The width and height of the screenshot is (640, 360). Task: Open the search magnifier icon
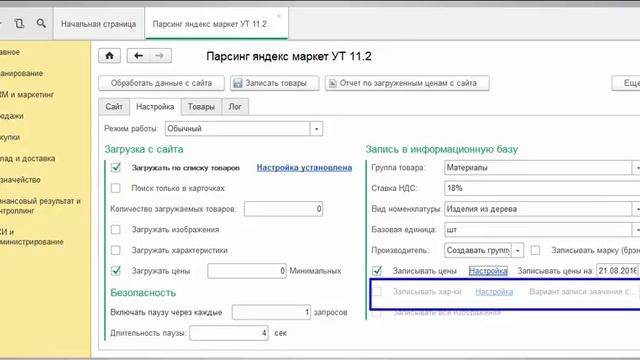[41, 23]
